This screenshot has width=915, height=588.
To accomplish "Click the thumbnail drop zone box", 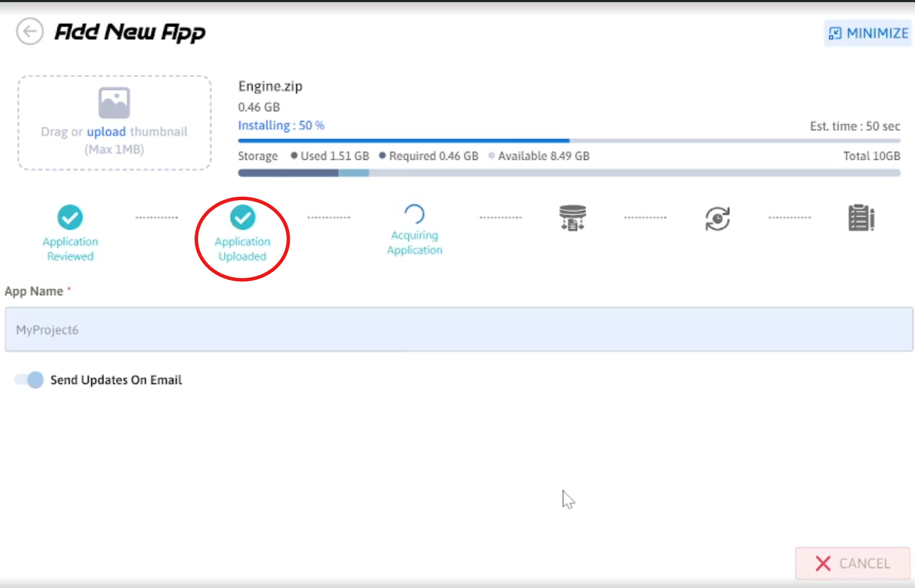I will pos(114,123).
